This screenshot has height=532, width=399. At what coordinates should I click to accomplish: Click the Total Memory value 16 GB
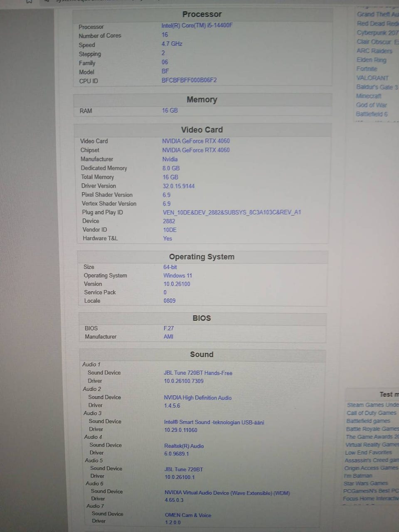[x=170, y=177]
